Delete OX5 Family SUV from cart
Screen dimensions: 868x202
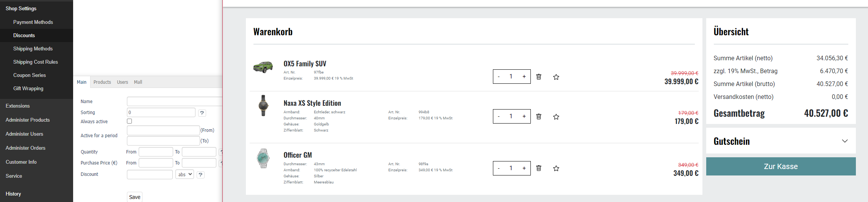coord(539,77)
